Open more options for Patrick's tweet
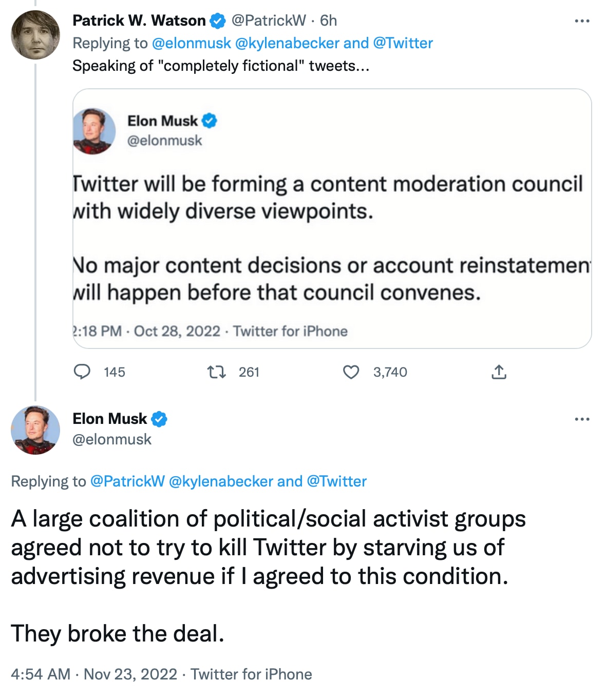606x700 pixels. [x=582, y=21]
